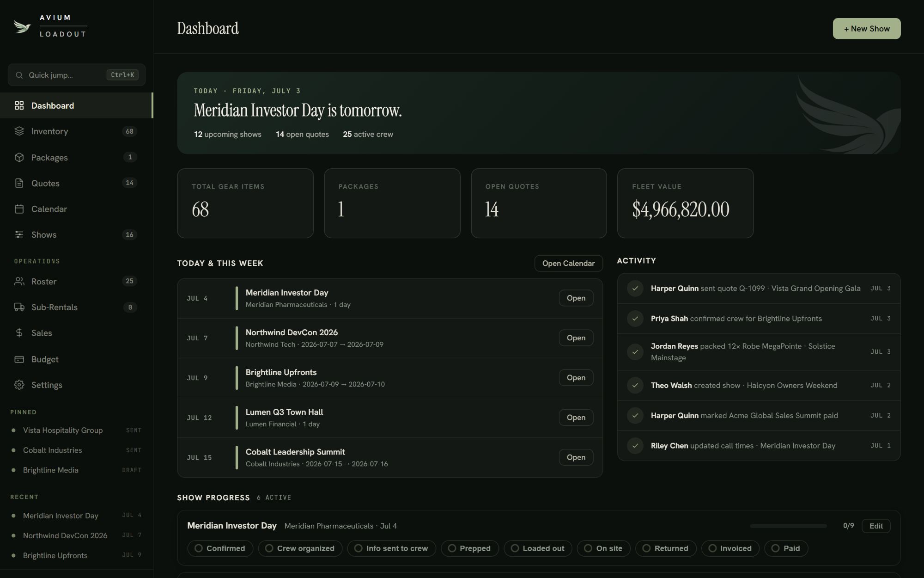This screenshot has height=578, width=924.
Task: Click the Calendar icon in sidebar
Action: 19,209
